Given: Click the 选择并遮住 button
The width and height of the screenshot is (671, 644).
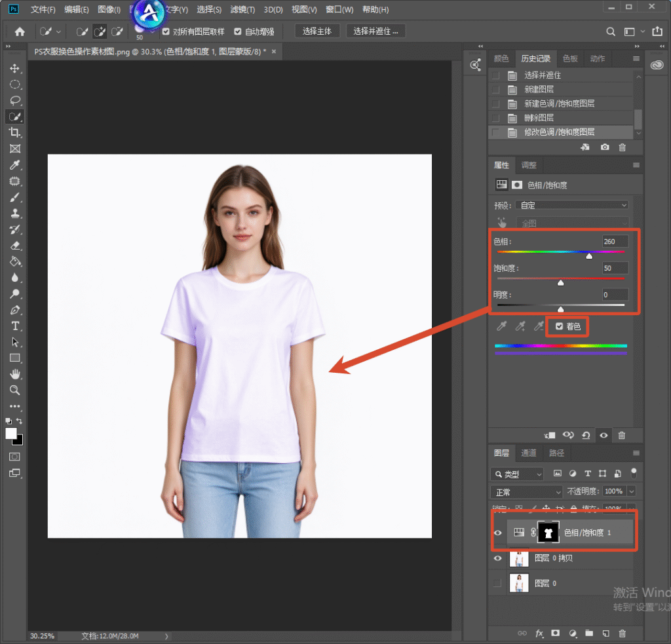Looking at the screenshot, I should point(375,31).
